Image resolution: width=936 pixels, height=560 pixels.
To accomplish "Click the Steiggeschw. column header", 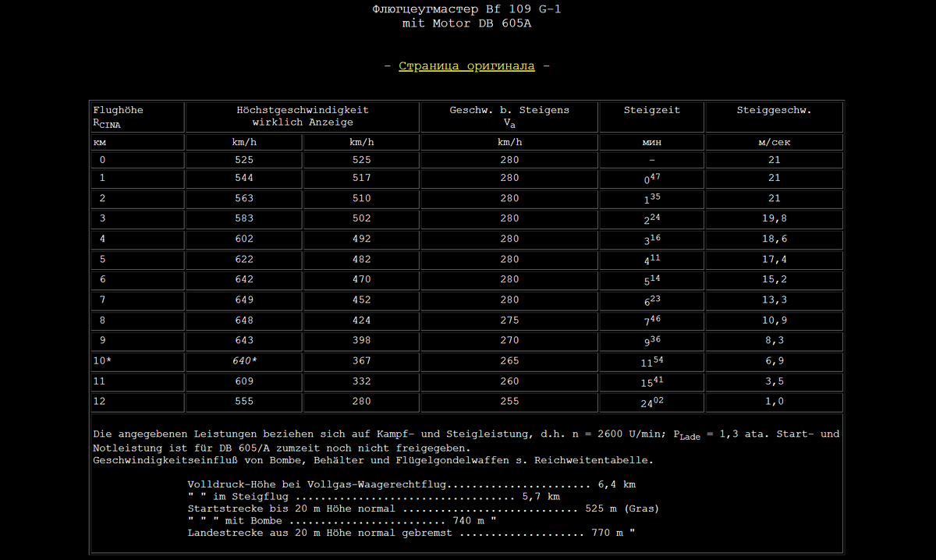I will tap(774, 117).
